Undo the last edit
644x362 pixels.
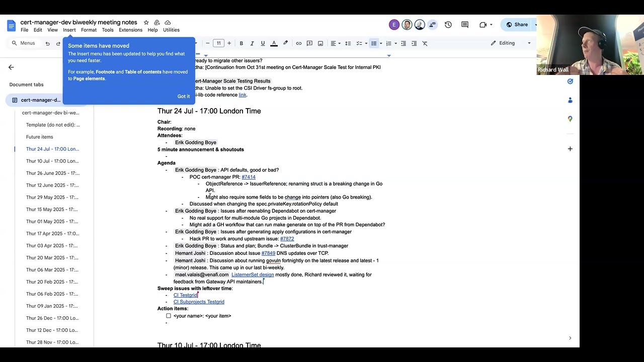click(47, 43)
